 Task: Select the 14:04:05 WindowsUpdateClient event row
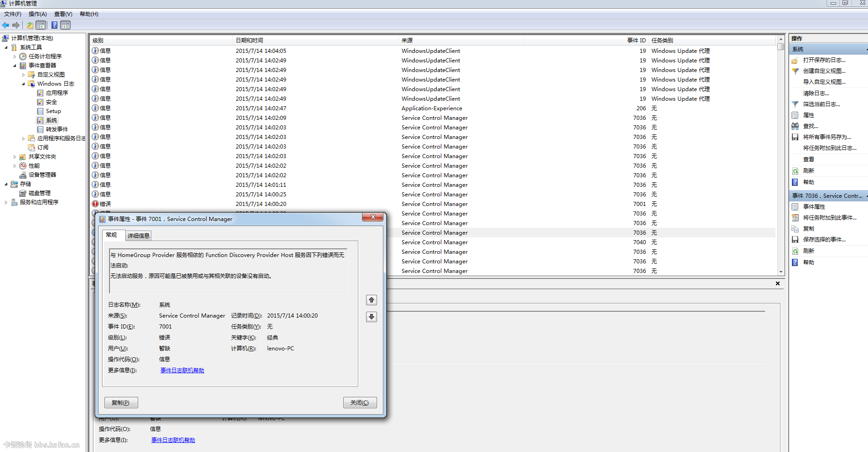pyautogui.click(x=433, y=51)
